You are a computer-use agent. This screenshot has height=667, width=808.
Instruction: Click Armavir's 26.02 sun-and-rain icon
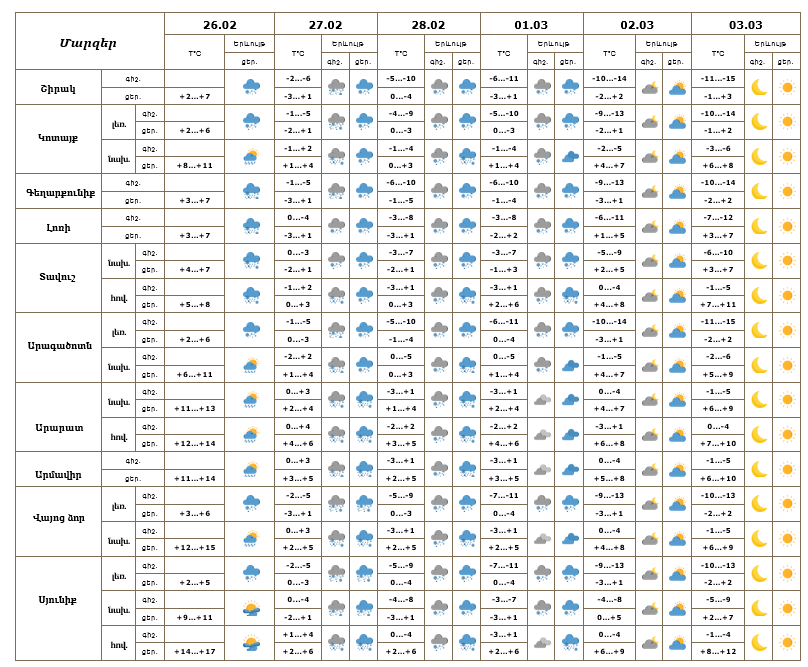[250, 469]
